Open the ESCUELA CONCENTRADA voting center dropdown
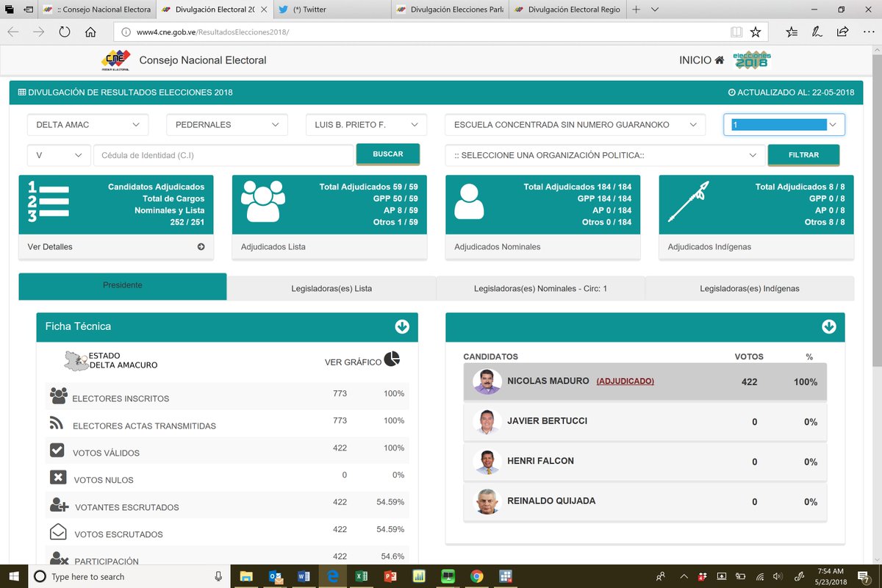This screenshot has width=882, height=588. 576,125
